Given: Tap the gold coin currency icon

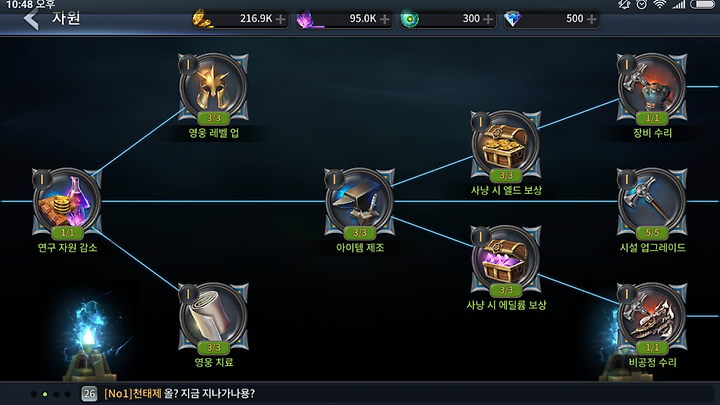Looking at the screenshot, I should coord(202,19).
